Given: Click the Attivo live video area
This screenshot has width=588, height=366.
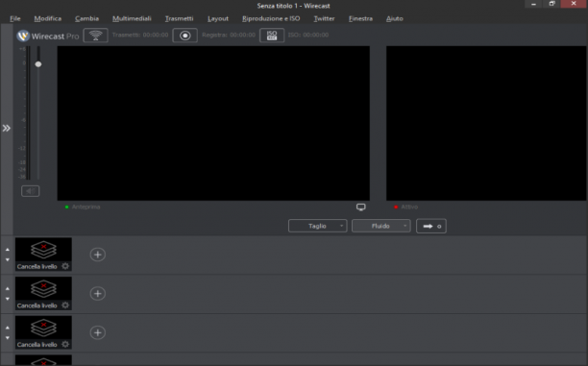Looking at the screenshot, I should click(x=486, y=123).
